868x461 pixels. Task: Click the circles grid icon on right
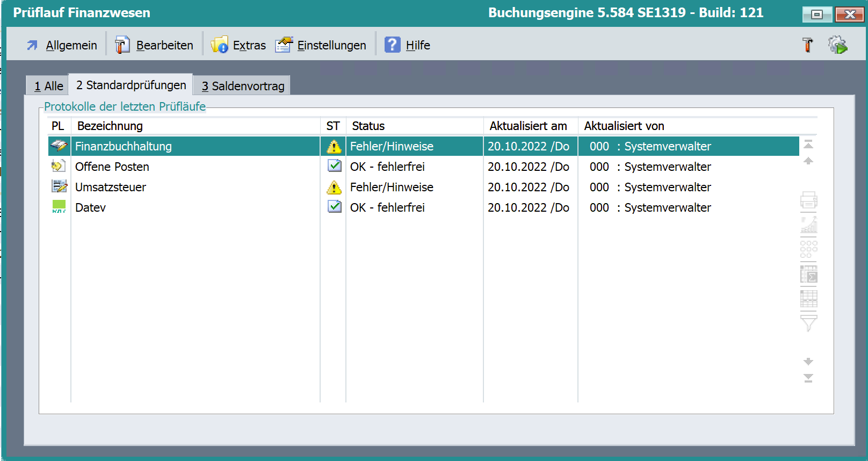(808, 249)
